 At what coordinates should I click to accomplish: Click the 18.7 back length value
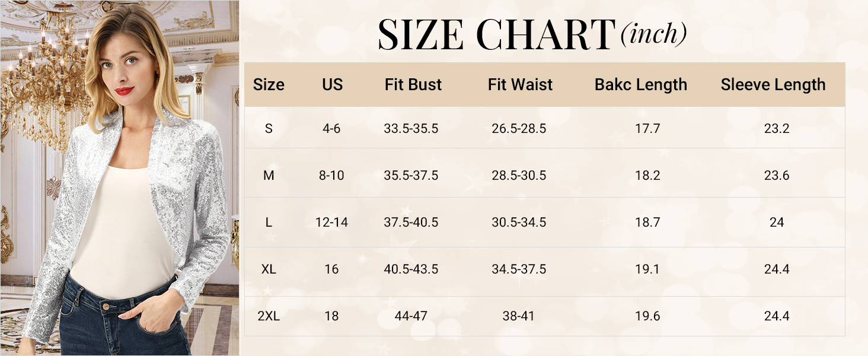(x=647, y=223)
